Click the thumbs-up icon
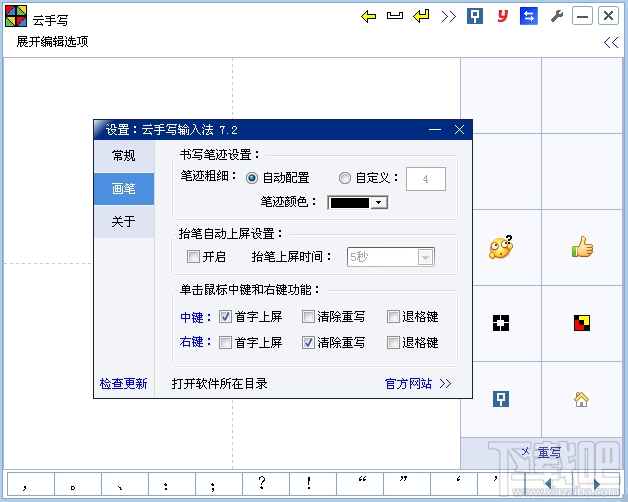Image resolution: width=628 pixels, height=502 pixels. point(582,247)
